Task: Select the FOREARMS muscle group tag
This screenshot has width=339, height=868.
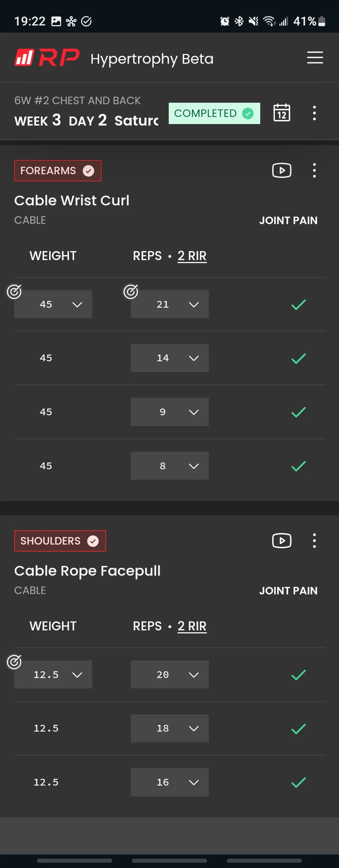Action: (x=58, y=171)
